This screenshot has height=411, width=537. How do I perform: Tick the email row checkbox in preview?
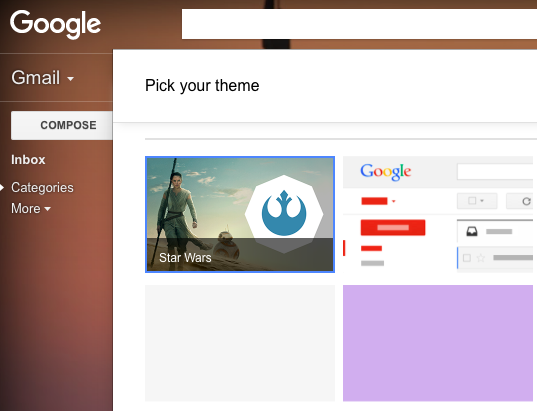click(466, 258)
